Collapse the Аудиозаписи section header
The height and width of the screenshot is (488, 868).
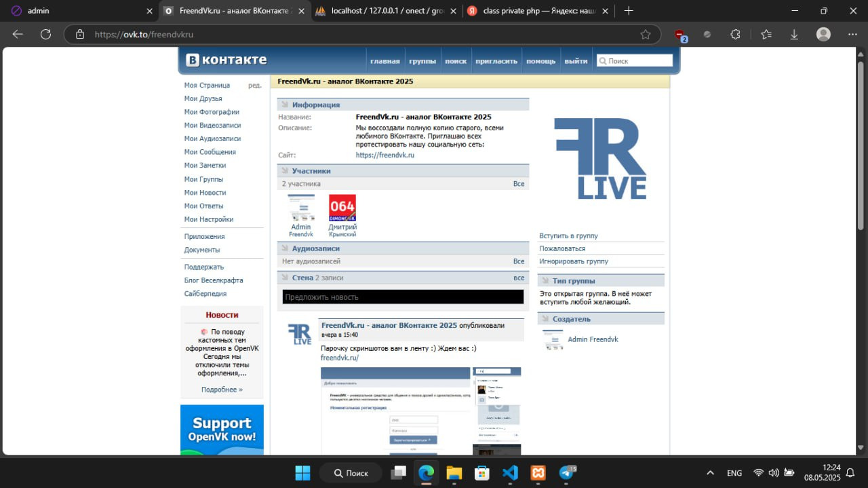coord(403,248)
